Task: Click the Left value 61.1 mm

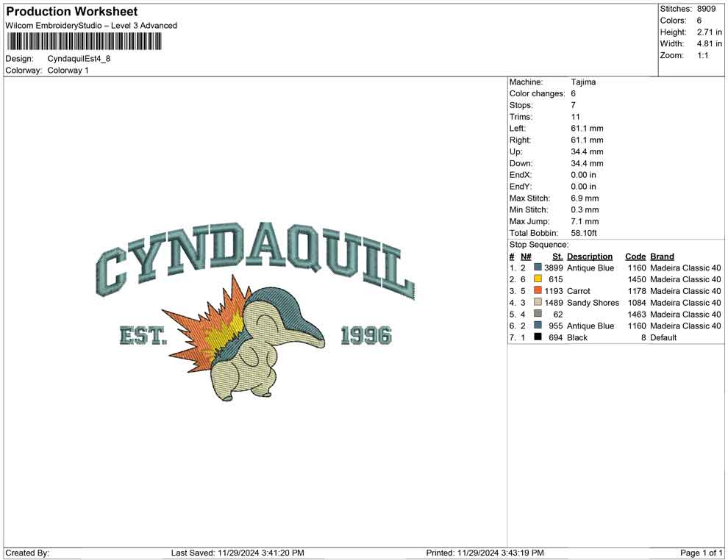Action: (588, 129)
